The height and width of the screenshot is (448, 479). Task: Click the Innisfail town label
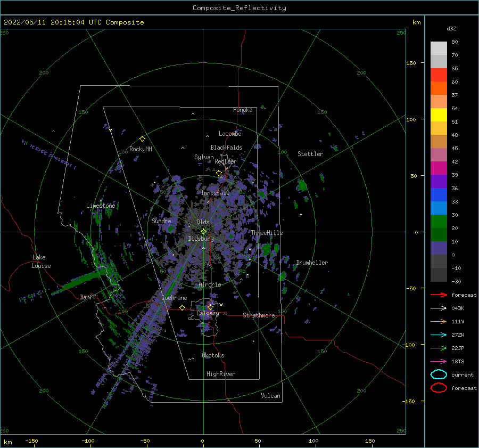[x=216, y=193]
